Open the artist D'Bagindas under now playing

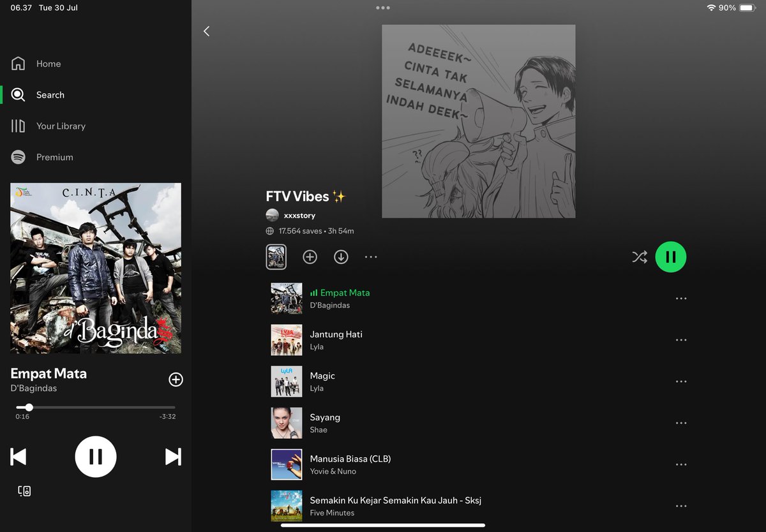tap(34, 388)
